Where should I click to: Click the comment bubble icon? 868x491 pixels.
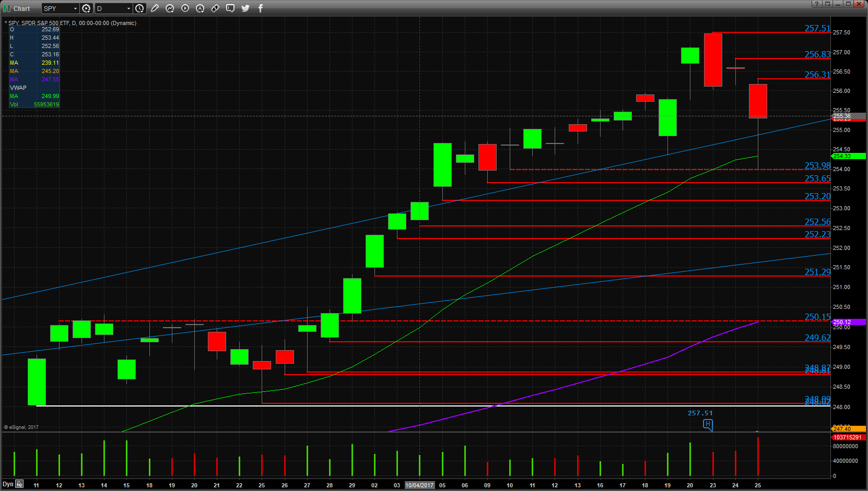(x=230, y=8)
